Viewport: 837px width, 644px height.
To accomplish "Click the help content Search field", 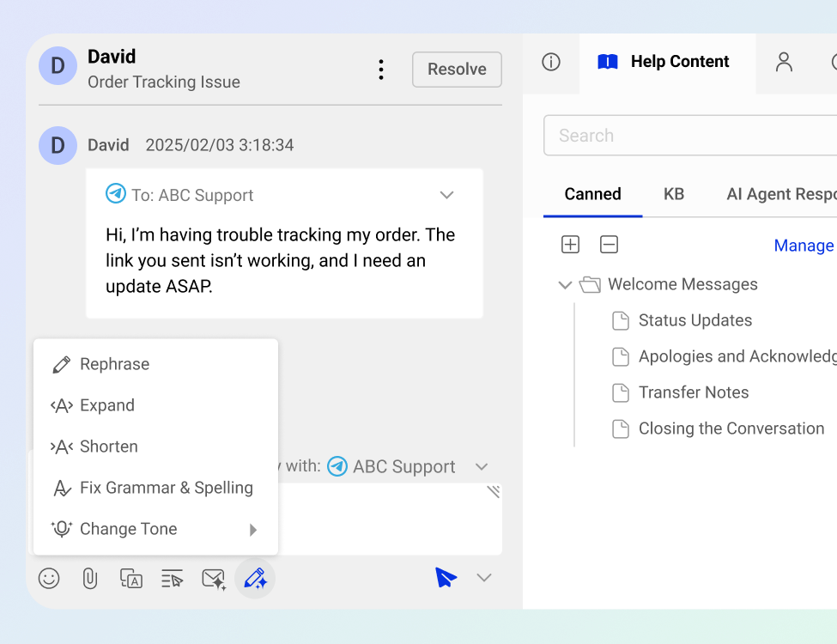I will pyautogui.click(x=687, y=136).
